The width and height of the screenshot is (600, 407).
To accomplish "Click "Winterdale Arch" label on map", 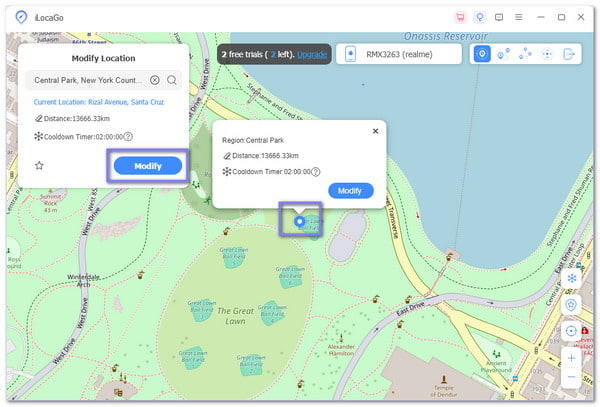I will point(83,280).
